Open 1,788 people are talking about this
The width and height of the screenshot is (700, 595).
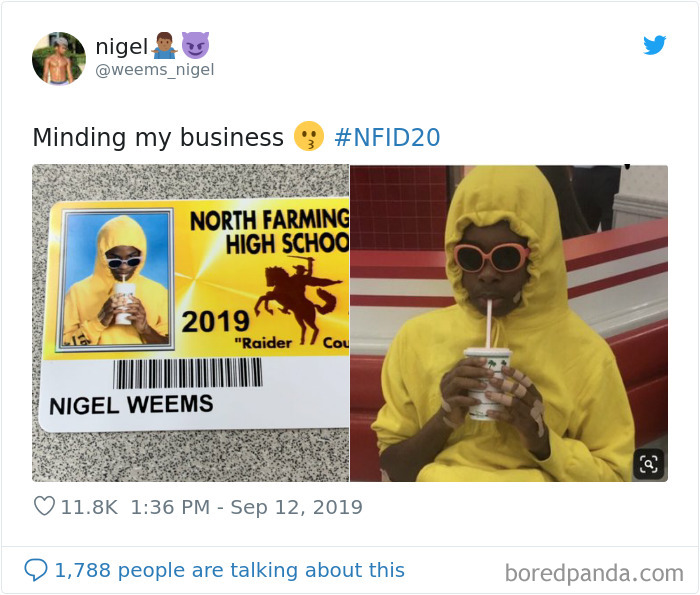229,570
